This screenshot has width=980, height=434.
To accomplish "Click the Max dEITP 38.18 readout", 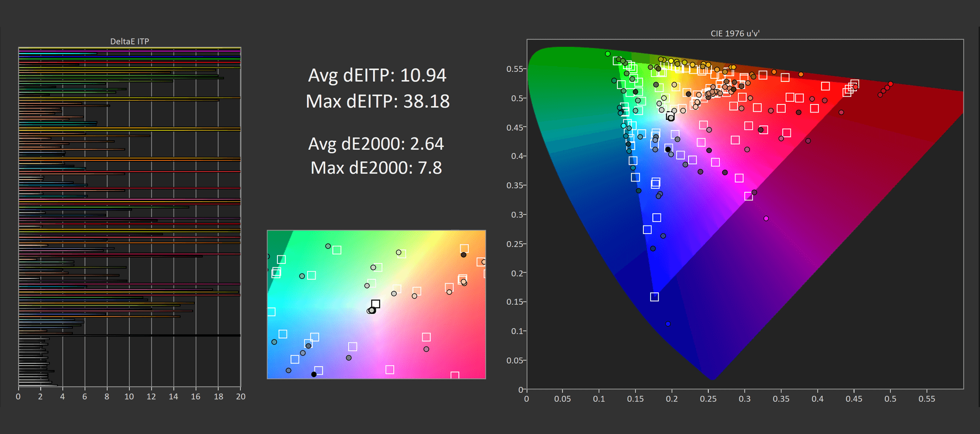I will pos(378,101).
